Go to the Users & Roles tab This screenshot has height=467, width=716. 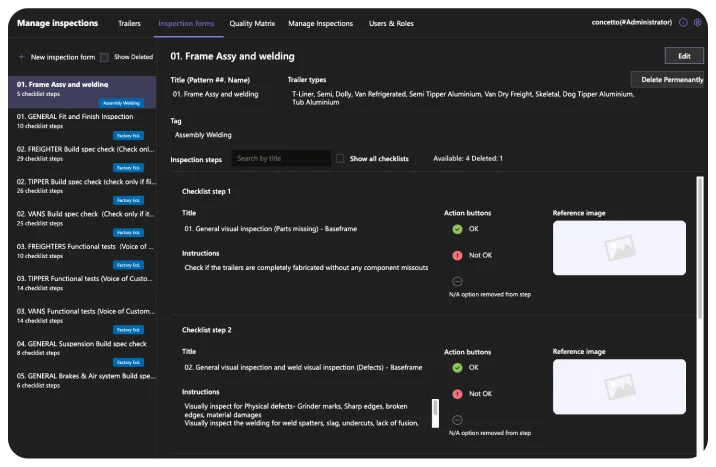(x=392, y=22)
